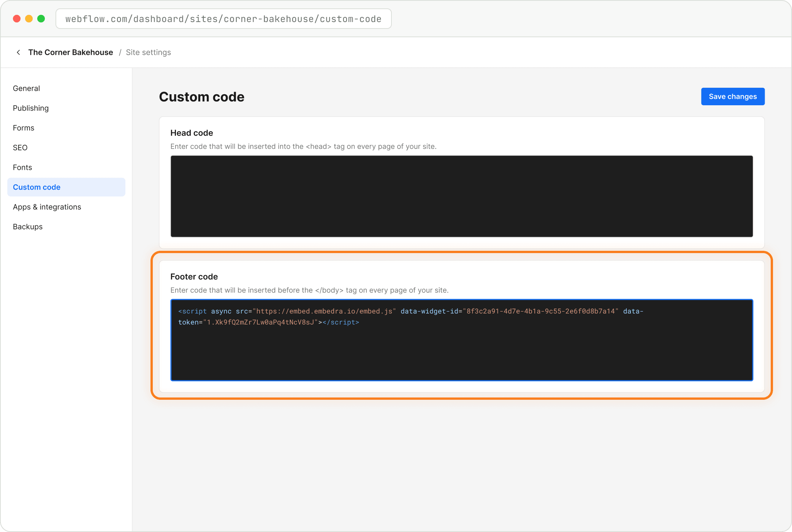Click inside the Footer code editor

(x=461, y=340)
